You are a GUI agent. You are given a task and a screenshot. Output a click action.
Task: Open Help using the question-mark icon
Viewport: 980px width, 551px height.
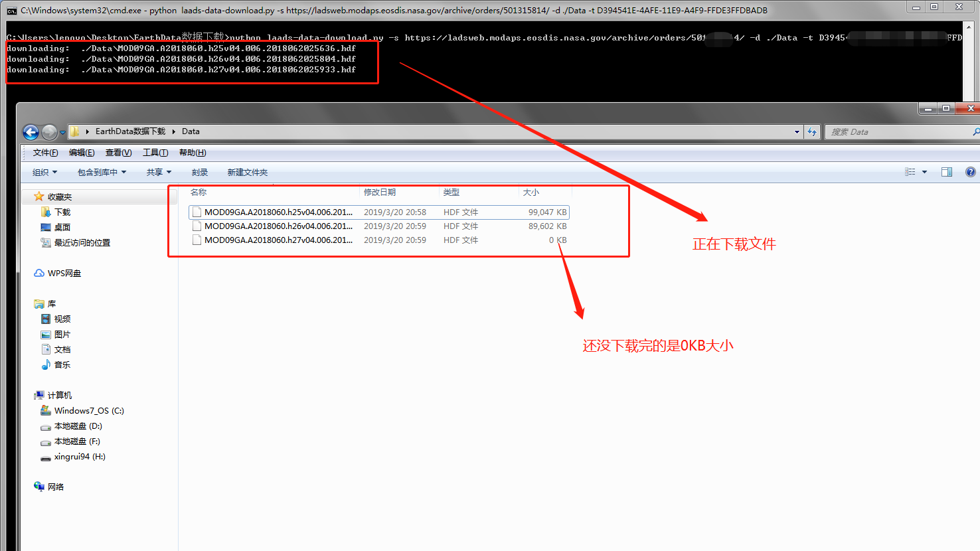coord(970,171)
